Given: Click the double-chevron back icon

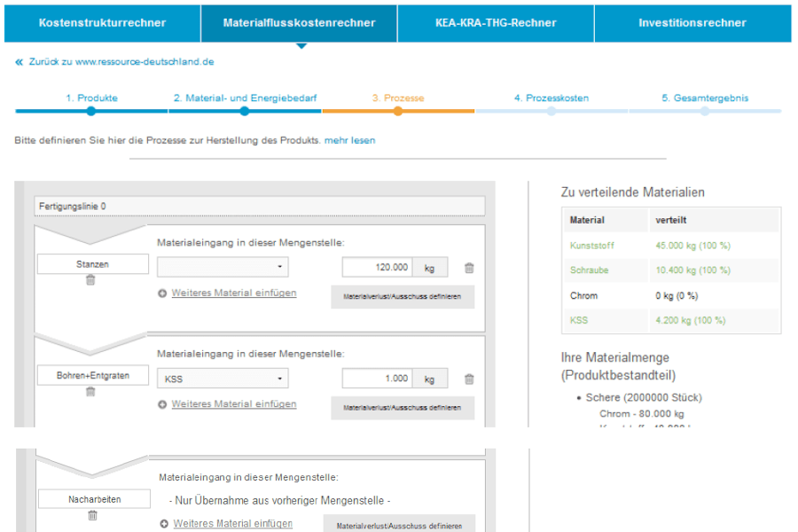Looking at the screenshot, I should (20, 62).
